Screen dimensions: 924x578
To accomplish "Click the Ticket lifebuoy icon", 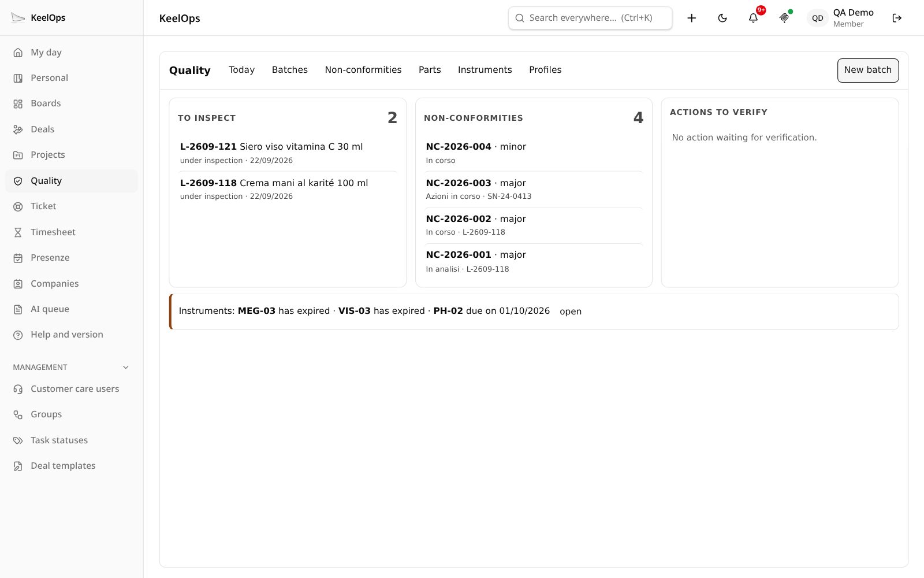I will point(18,206).
